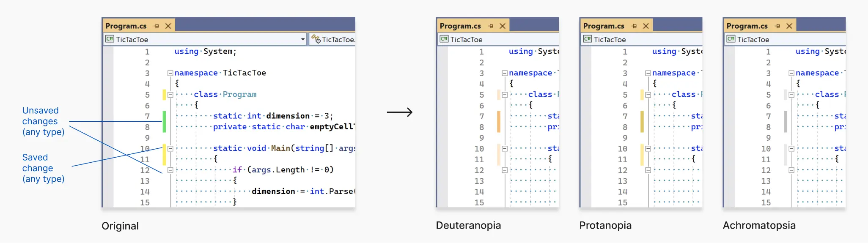Screen dimensions: 868x243
Task: Click C# icon in Deuteranopia window
Action: 444,39
